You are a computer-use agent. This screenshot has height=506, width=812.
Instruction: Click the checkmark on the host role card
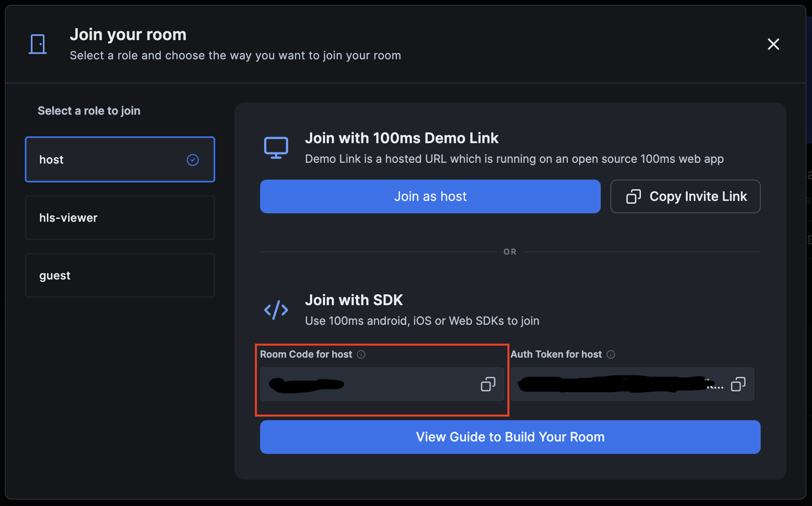click(x=193, y=160)
